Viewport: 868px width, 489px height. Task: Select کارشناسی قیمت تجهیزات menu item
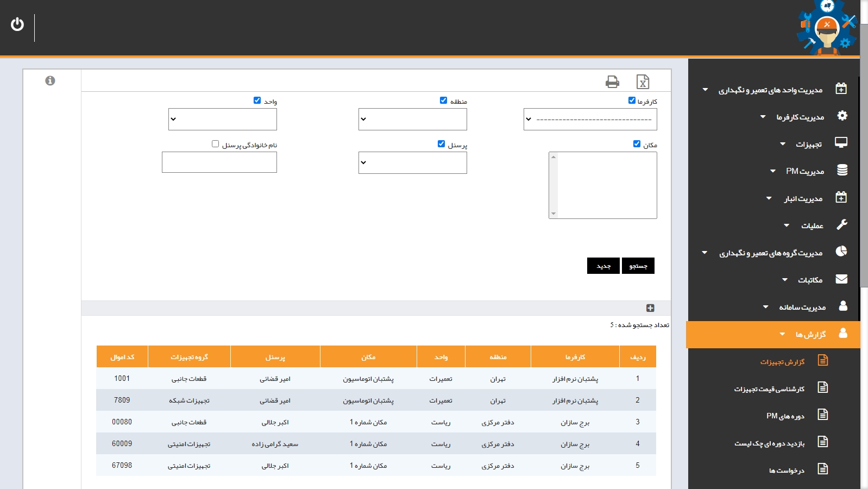pyautogui.click(x=769, y=389)
